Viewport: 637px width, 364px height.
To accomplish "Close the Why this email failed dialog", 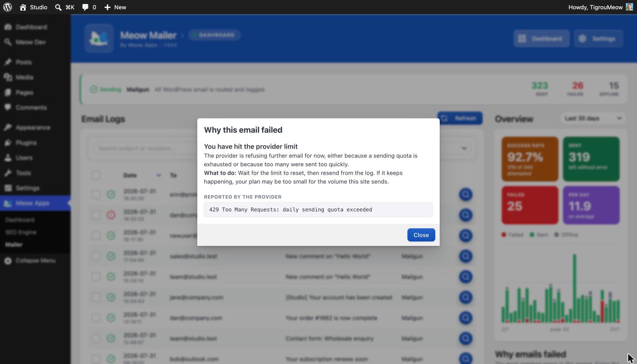I will click(421, 235).
